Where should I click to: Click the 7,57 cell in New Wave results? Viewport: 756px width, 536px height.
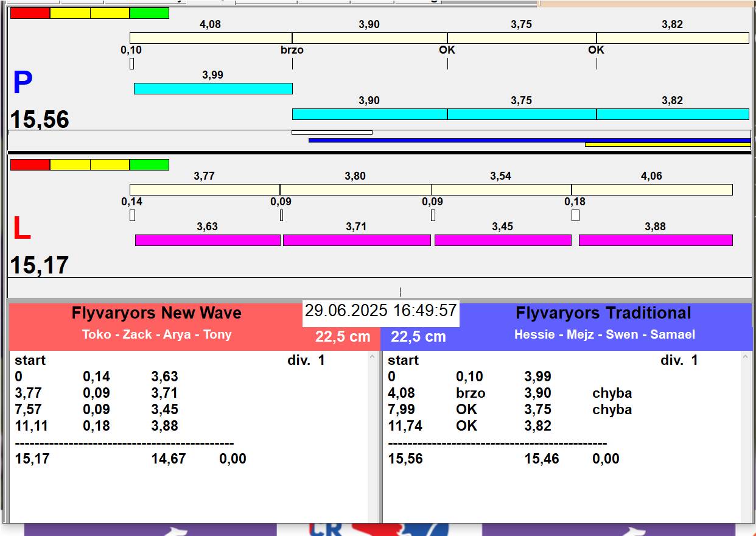tap(29, 410)
